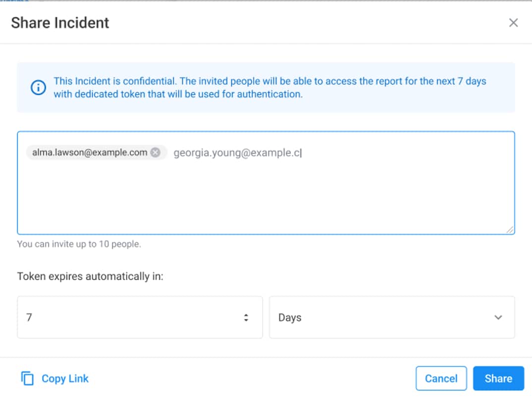Viewport: 532px width, 398px height.
Task: Close the Share Incident dialog
Action: (x=514, y=23)
